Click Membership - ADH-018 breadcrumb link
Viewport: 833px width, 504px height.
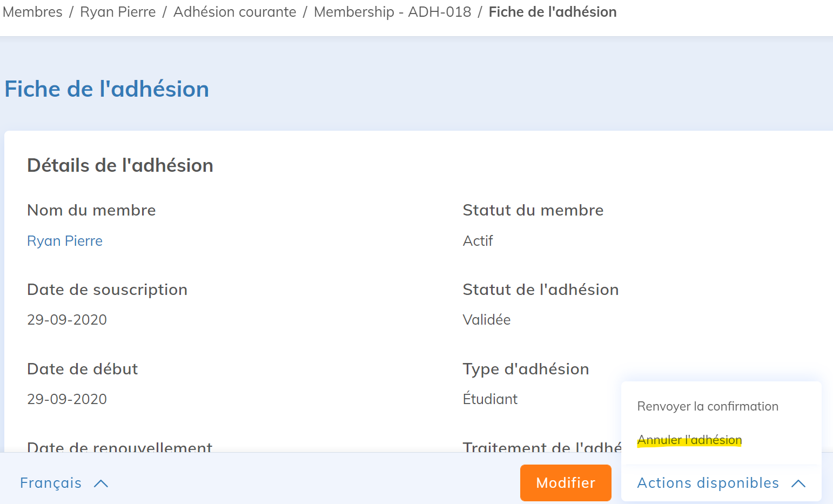(392, 12)
